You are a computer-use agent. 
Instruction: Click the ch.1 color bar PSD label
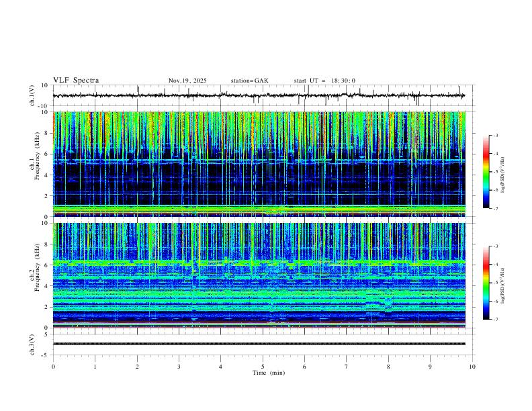click(x=502, y=175)
